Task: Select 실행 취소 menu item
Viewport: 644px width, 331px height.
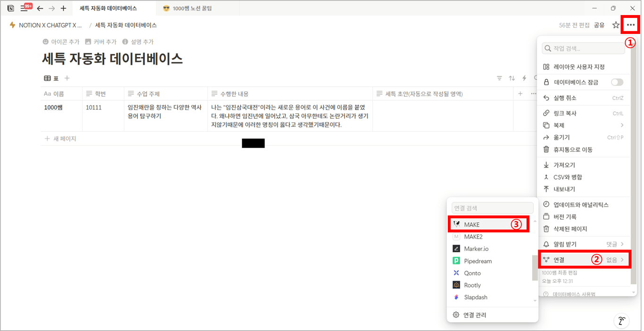Action: click(x=584, y=98)
